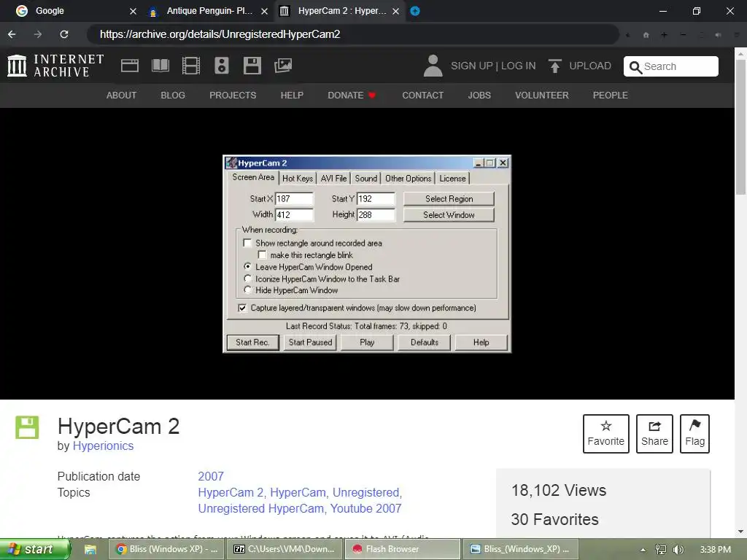Open the Audio speaker icon
747x560 pixels.
(222, 66)
